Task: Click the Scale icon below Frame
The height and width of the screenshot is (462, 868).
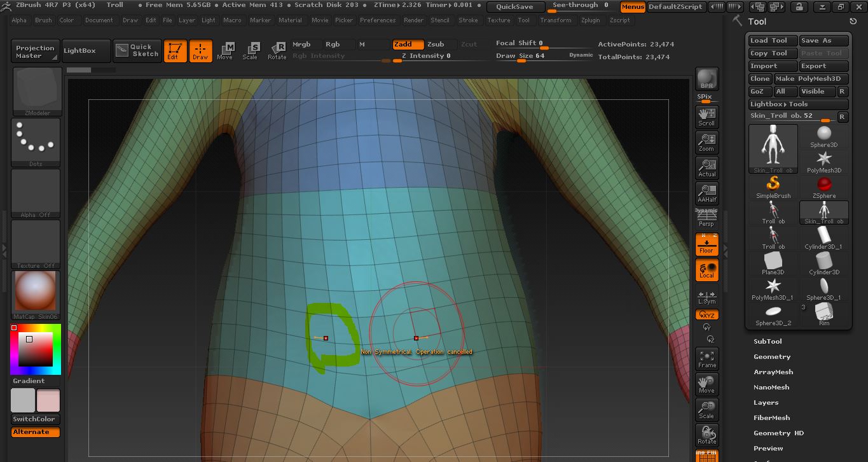Action: [x=706, y=410]
